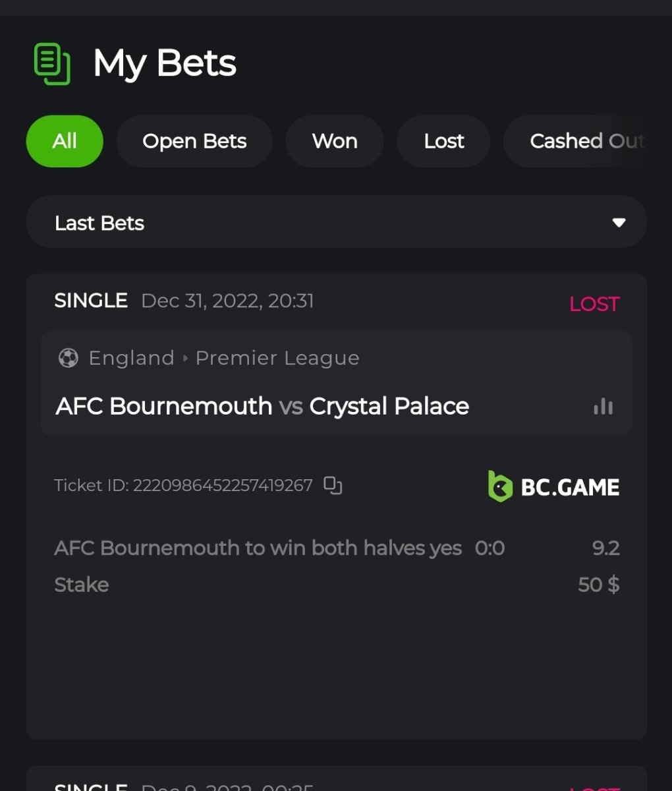Open the Cashed Out tab
This screenshot has height=791, width=672.
point(586,141)
